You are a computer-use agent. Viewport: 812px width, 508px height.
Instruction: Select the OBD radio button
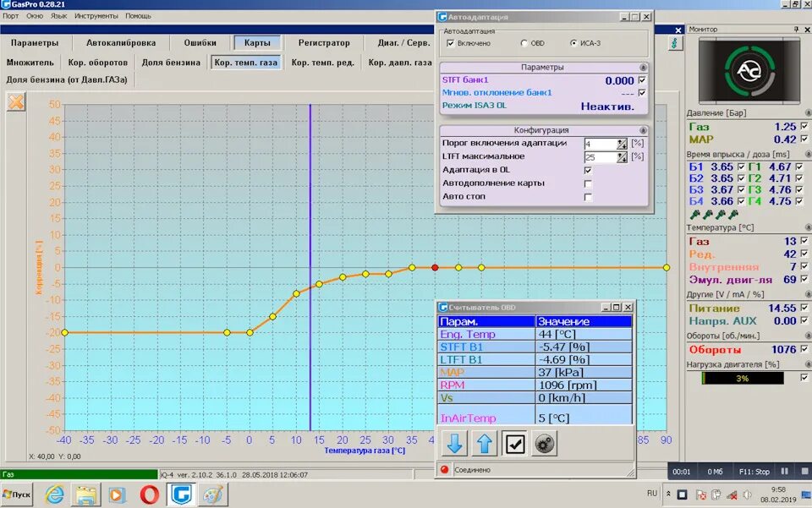pyautogui.click(x=524, y=43)
